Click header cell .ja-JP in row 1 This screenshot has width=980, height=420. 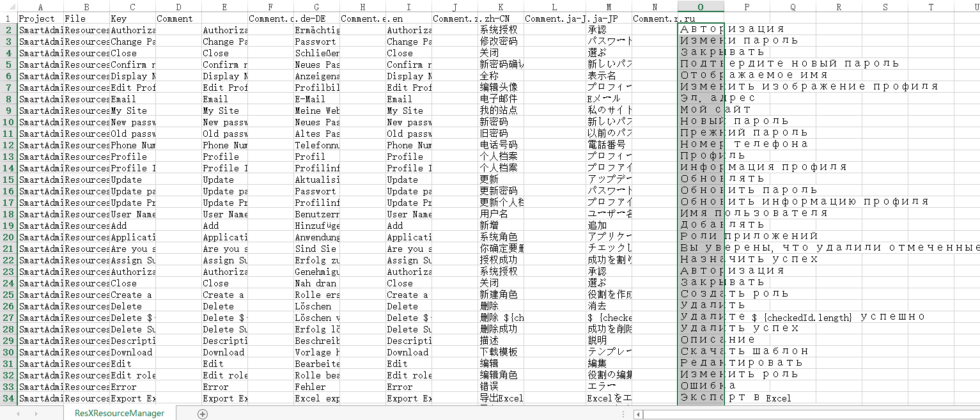click(x=609, y=19)
